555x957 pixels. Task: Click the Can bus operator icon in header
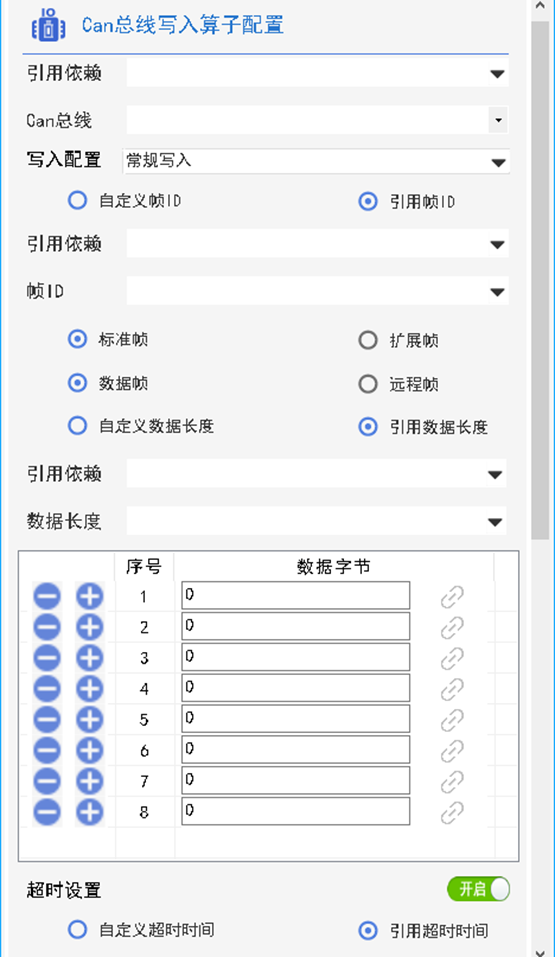click(49, 25)
